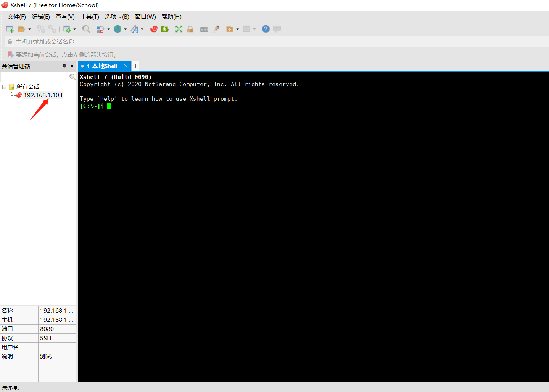549x392 pixels.
Task: Close the 会话管理器 panel
Action: 72,66
